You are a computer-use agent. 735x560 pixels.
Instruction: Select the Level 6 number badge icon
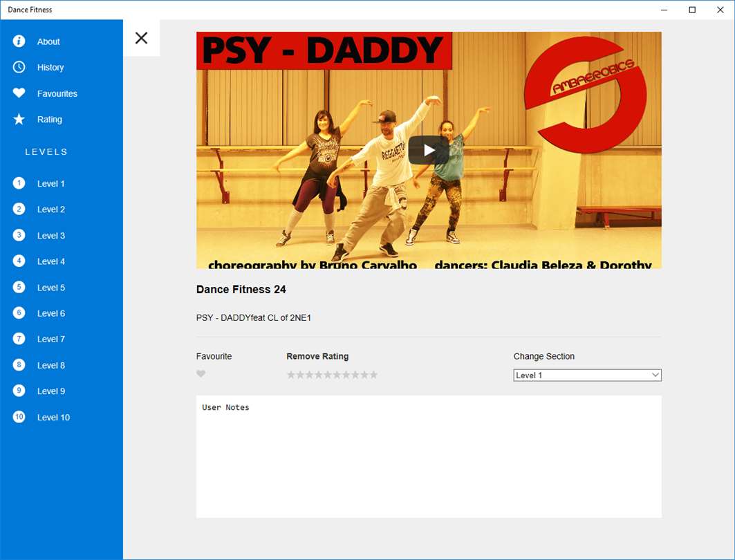pos(19,313)
